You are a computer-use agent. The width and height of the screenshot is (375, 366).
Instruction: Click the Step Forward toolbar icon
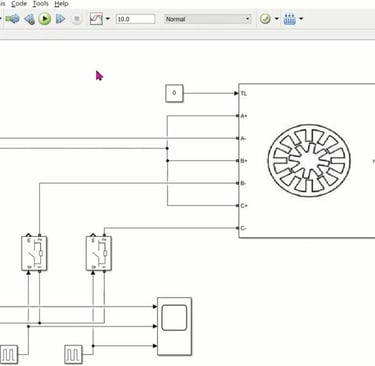coord(60,19)
